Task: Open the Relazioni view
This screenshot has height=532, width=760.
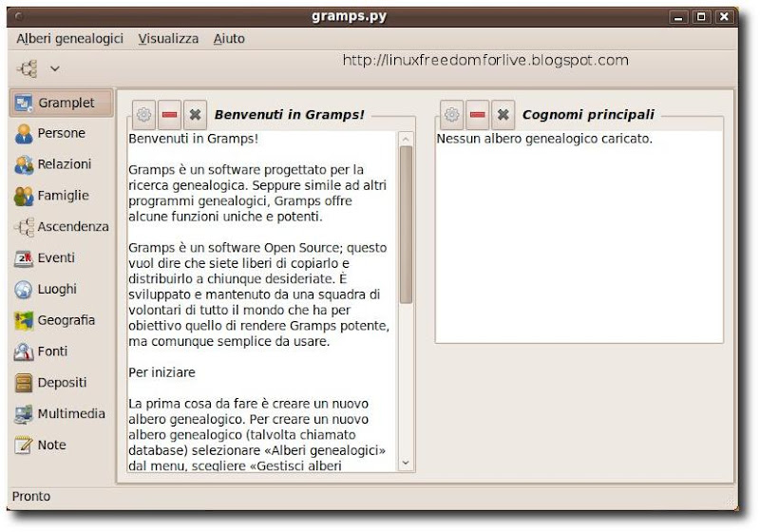Action: 61,164
